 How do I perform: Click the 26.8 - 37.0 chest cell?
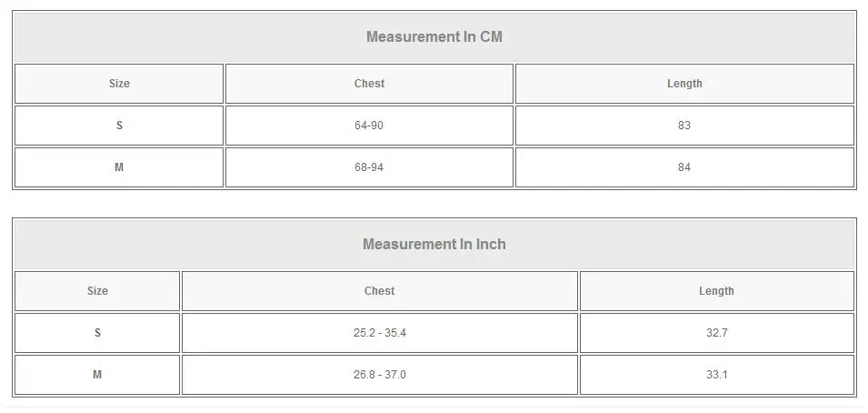(380, 375)
